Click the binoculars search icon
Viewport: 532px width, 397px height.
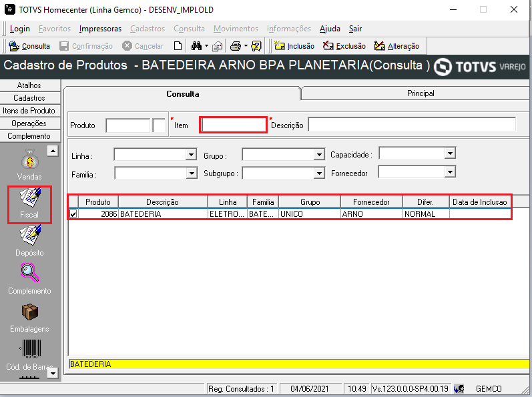pos(196,46)
